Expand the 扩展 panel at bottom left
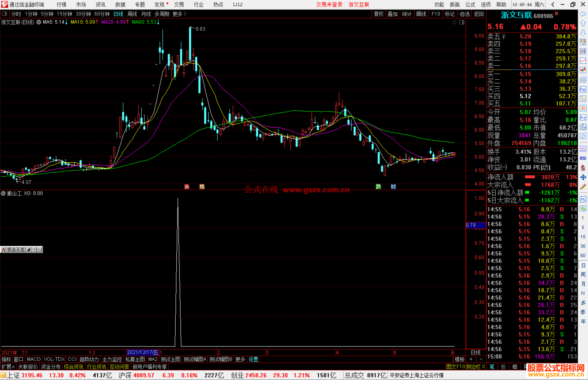 coord(8,367)
